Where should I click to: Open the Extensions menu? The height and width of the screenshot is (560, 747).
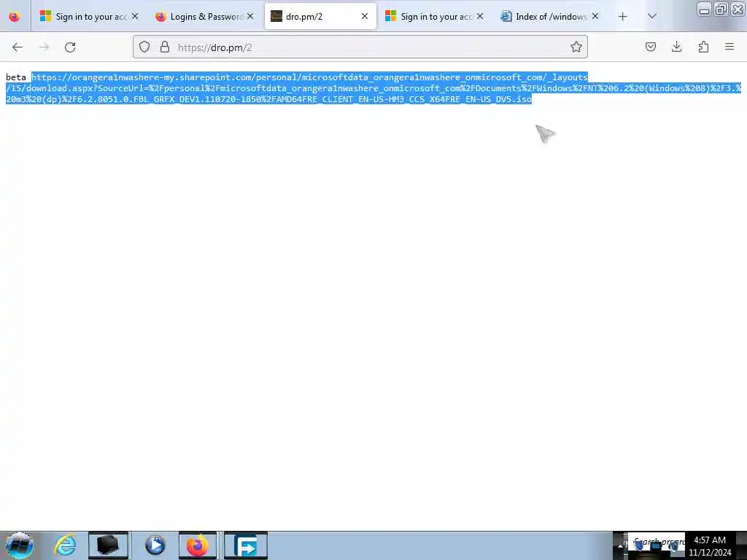703,47
